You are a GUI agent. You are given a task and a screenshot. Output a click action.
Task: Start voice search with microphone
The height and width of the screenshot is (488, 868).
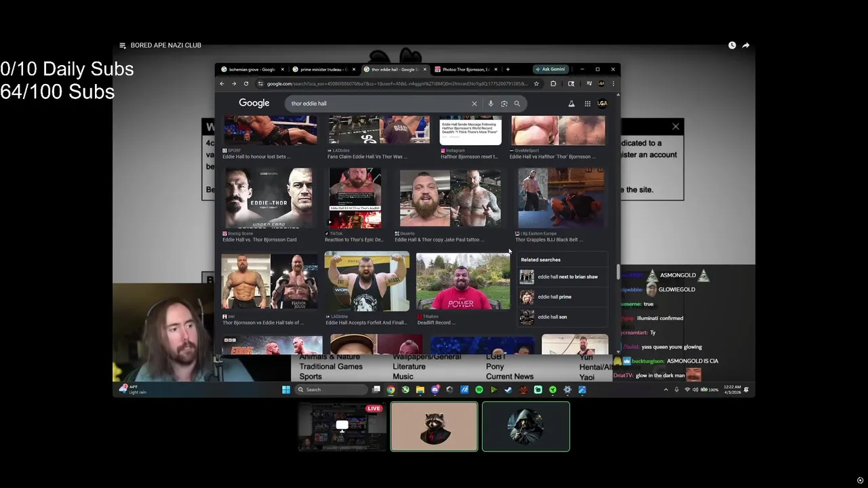(x=490, y=104)
